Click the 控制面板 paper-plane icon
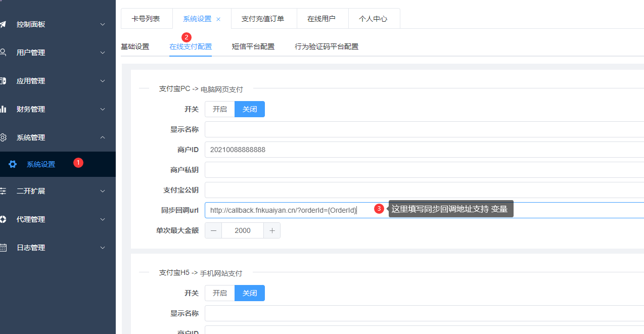Image resolution: width=644 pixels, height=334 pixels. click(x=3, y=24)
